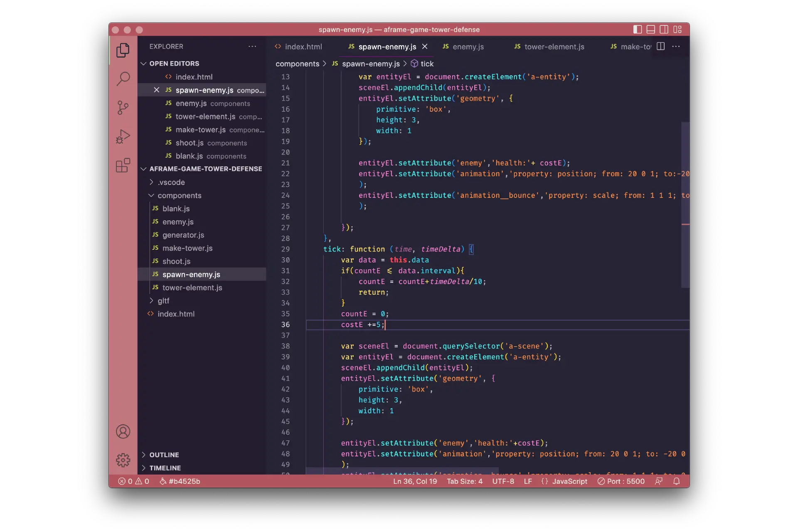Image resolution: width=798 pixels, height=532 pixels.
Task: Select the Source Control icon
Action: tap(123, 108)
